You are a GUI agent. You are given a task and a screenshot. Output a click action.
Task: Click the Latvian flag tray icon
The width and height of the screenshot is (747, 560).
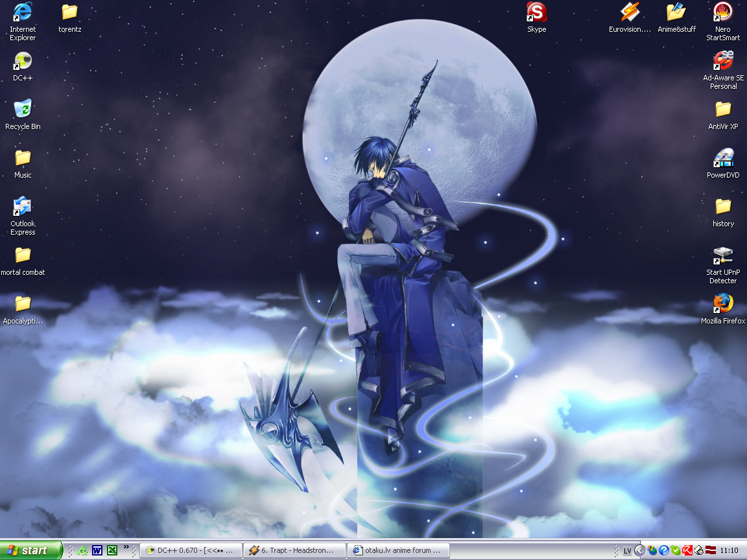coord(711,550)
